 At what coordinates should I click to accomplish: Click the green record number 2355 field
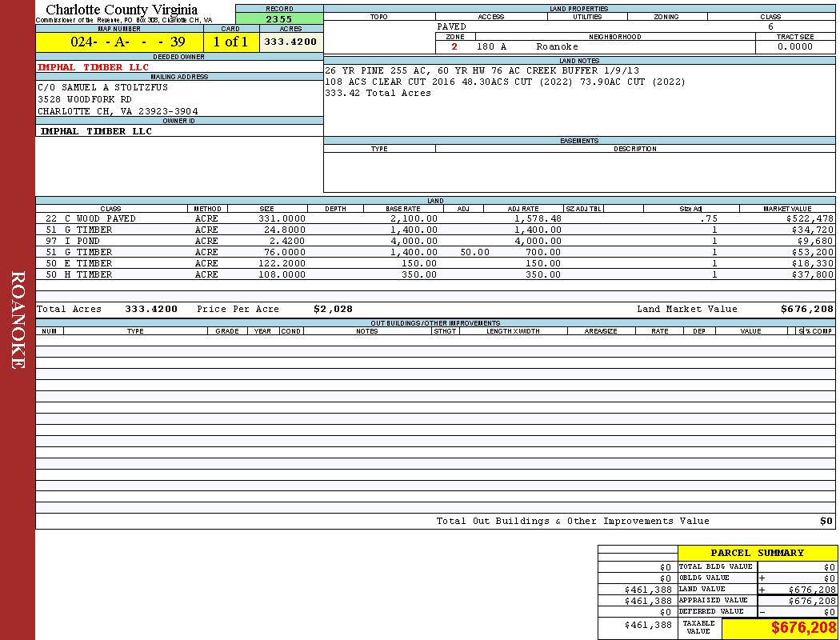click(279, 19)
